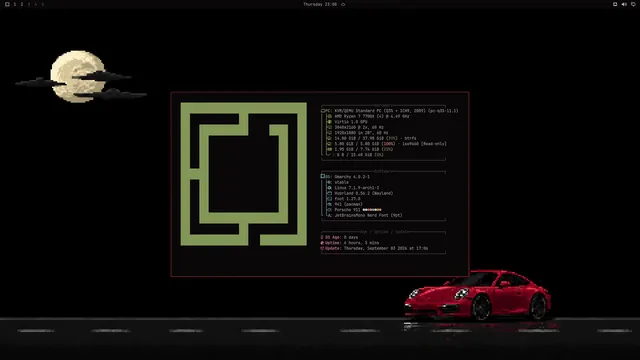Click the Omarchy logo art in terminal
Image resolution: width=640 pixels, height=360 pixels.
pos(244,174)
